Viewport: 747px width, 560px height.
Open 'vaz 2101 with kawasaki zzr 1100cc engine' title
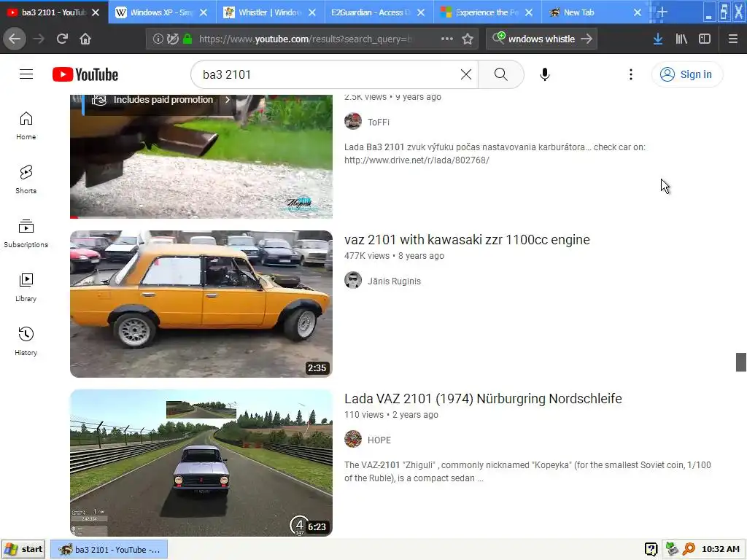pos(467,239)
